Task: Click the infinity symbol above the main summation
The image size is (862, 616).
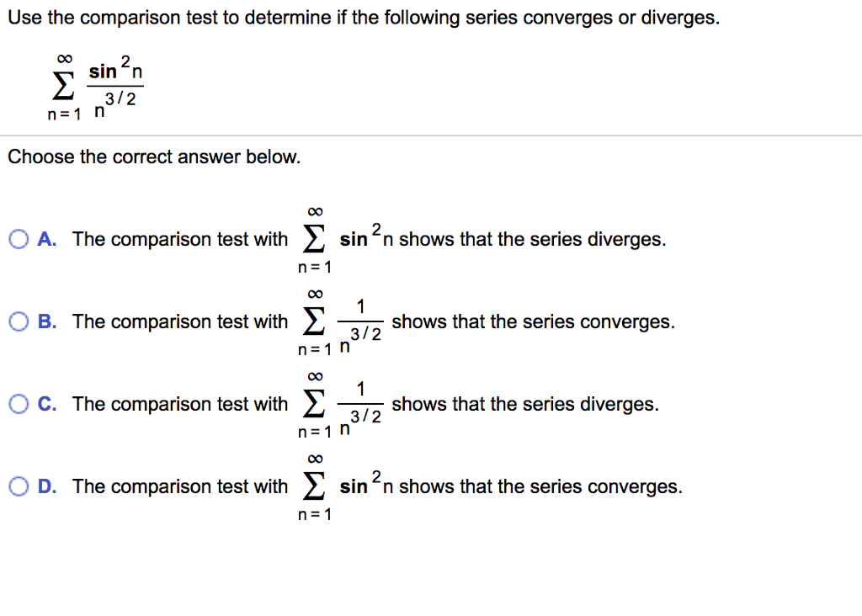Action: (57, 57)
